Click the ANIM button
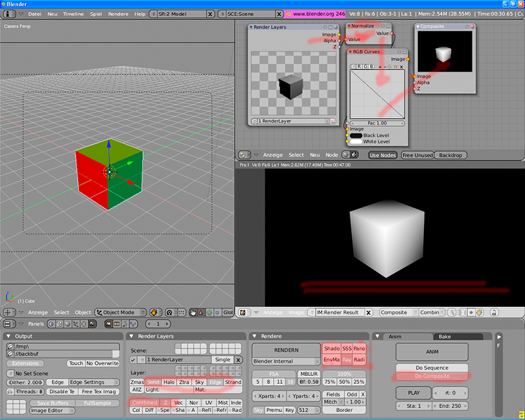Viewport: 525px width, 420px height. pyautogui.click(x=432, y=352)
